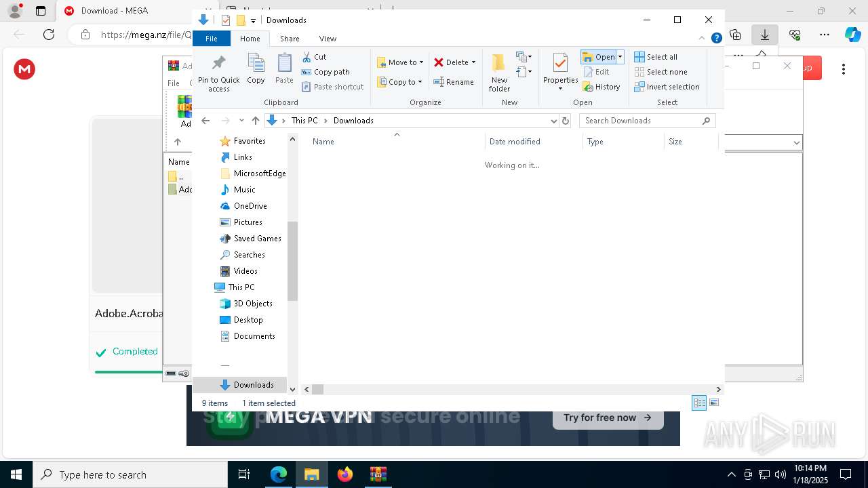Viewport: 868px width, 488px height.
Task: Click the Search Downloads field
Action: click(648, 121)
